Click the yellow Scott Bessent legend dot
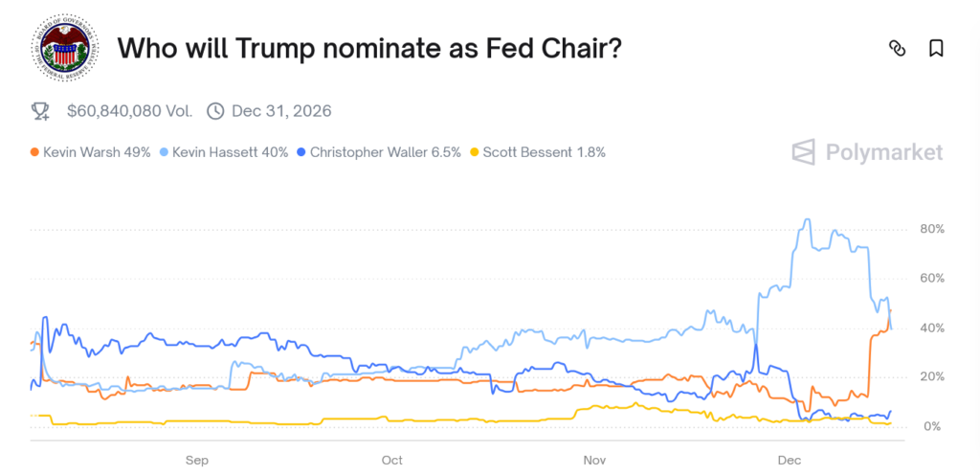This screenshot has width=980, height=476. (x=475, y=152)
